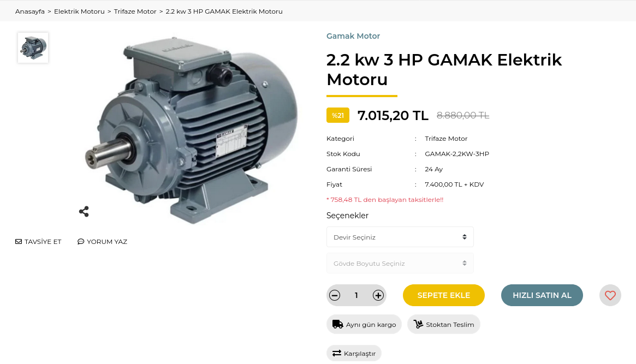Add product to favorites with heart icon
This screenshot has height=364, width=636.
click(610, 295)
